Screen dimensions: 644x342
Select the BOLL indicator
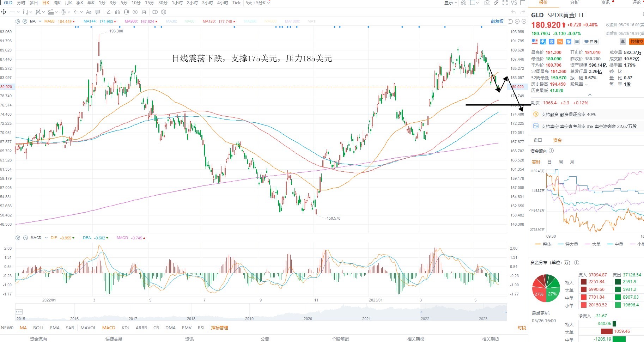(x=38, y=328)
